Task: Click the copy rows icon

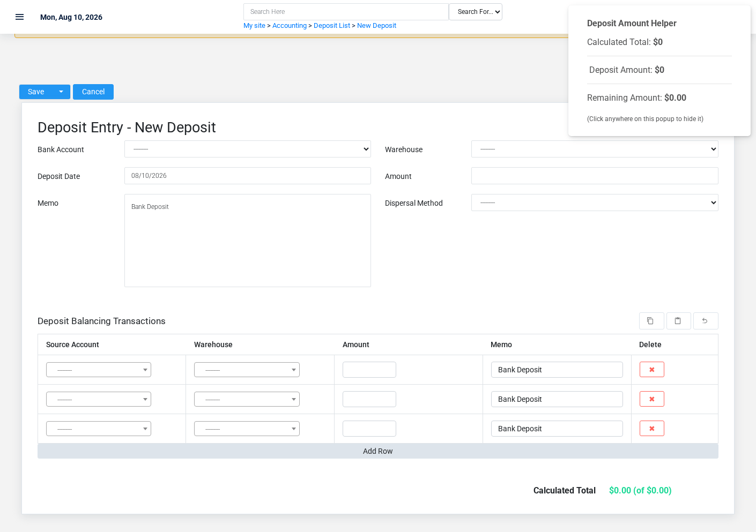Action: (651, 321)
